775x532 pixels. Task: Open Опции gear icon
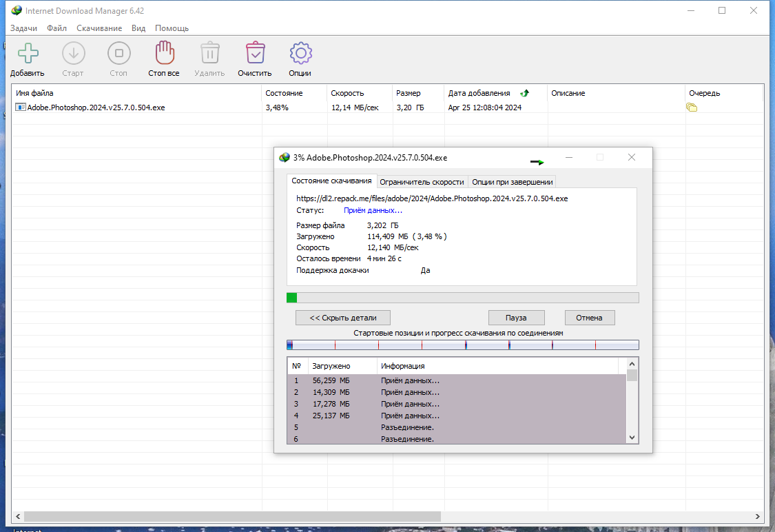point(300,53)
